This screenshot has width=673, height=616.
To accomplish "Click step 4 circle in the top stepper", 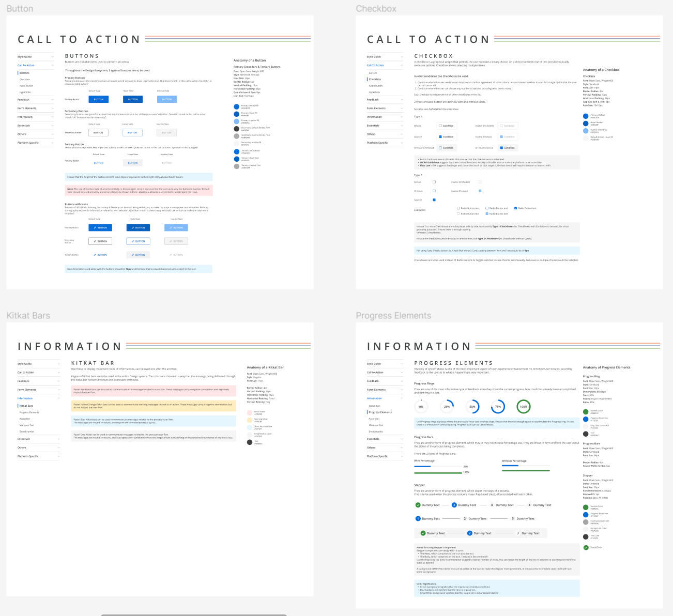I will tap(529, 505).
